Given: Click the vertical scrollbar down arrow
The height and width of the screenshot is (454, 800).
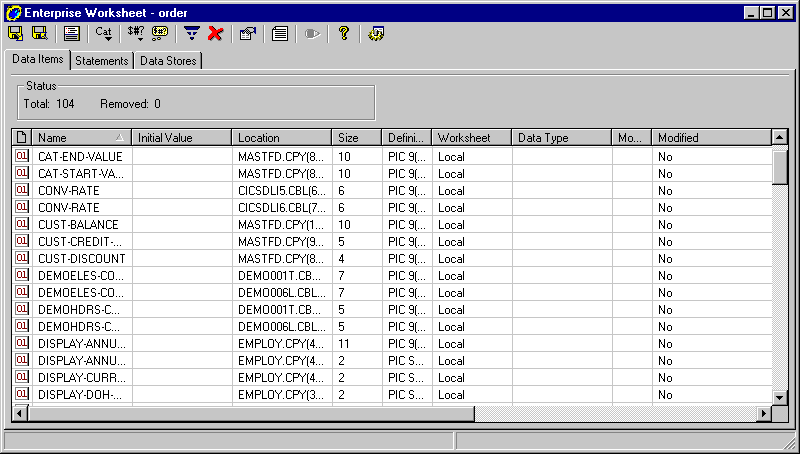Looking at the screenshot, I should tap(780, 397).
